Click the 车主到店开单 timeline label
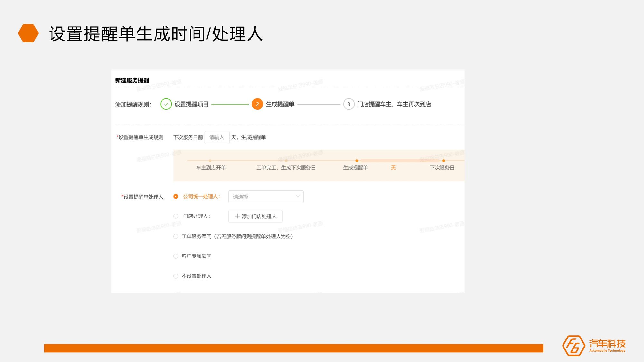 pyautogui.click(x=211, y=168)
